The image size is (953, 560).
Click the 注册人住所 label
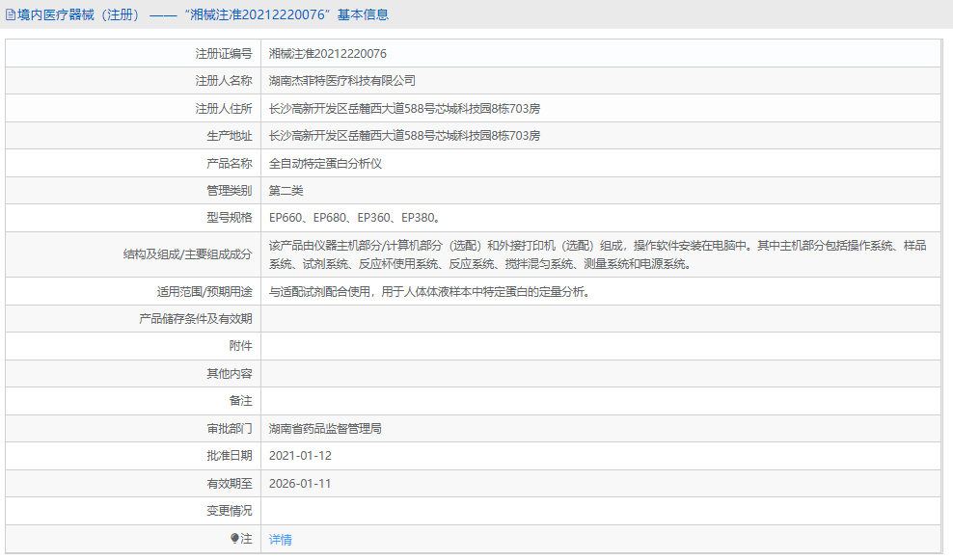[x=223, y=109]
